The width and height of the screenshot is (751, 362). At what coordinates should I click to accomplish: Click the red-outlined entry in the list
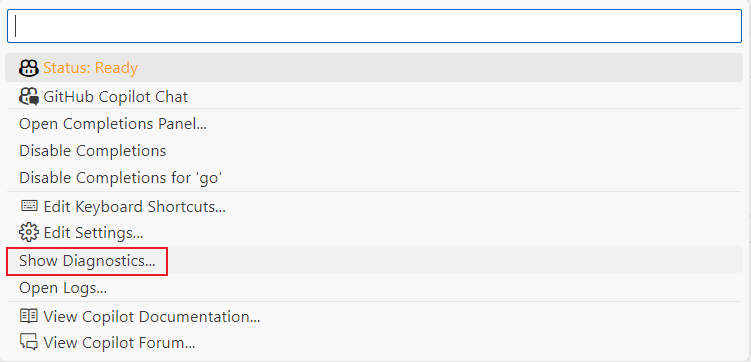click(87, 261)
